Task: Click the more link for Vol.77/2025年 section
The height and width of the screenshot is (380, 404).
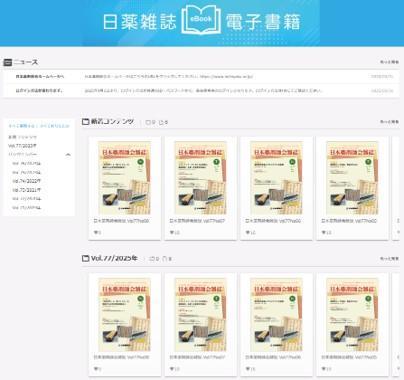Action: click(389, 258)
